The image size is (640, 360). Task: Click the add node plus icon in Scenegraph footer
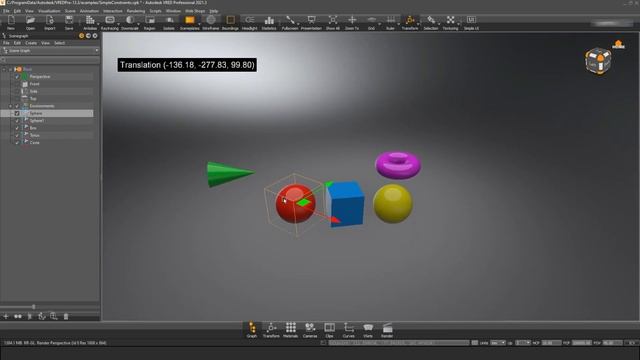coord(6,316)
